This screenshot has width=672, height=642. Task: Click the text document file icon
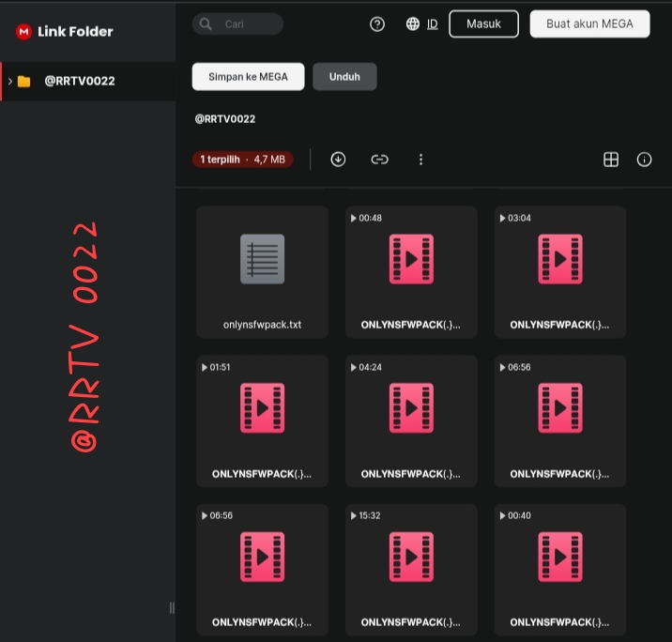(262, 259)
